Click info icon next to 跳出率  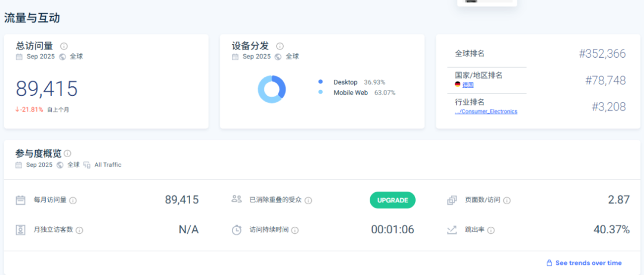click(491, 230)
